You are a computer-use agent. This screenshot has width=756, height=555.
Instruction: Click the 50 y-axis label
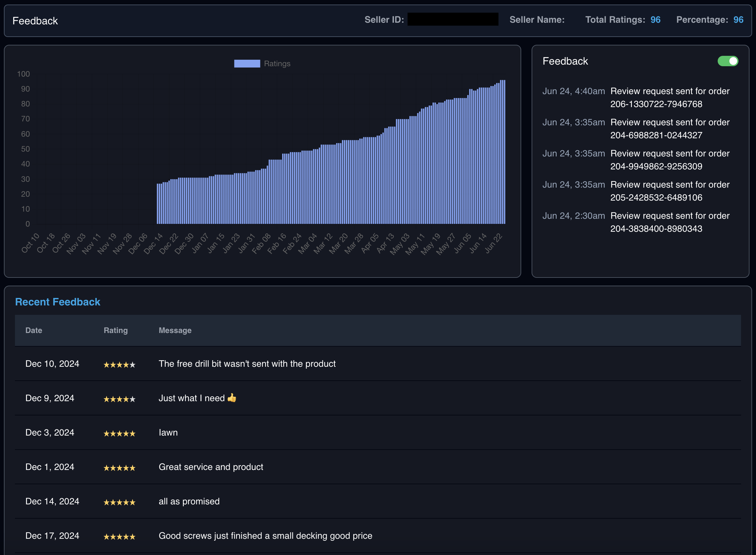(25, 149)
